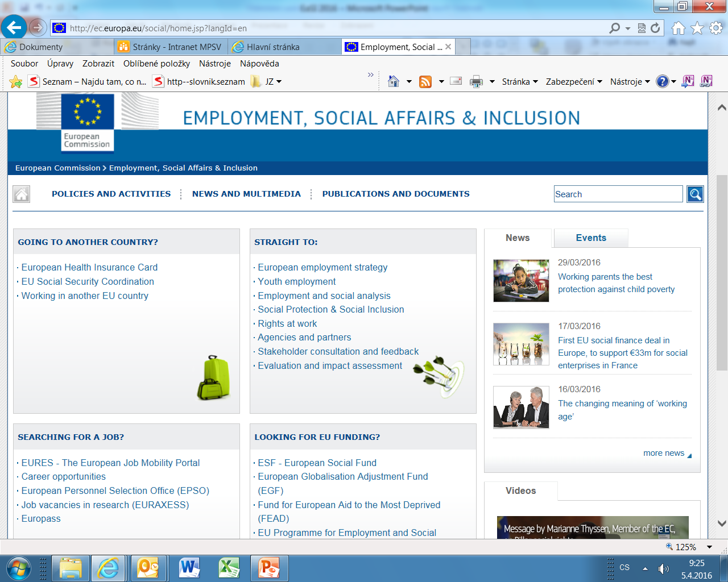
Task: Open the Soubor menu
Action: [24, 64]
